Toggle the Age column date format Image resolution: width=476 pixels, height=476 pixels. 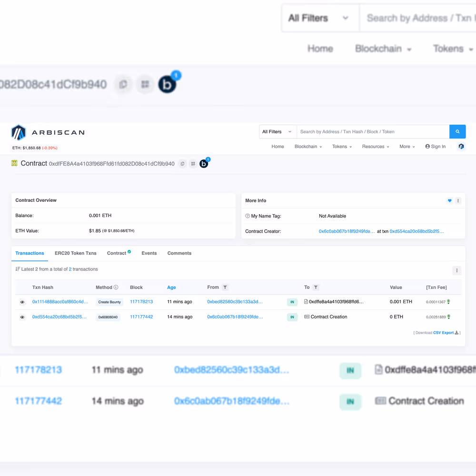coord(171,288)
